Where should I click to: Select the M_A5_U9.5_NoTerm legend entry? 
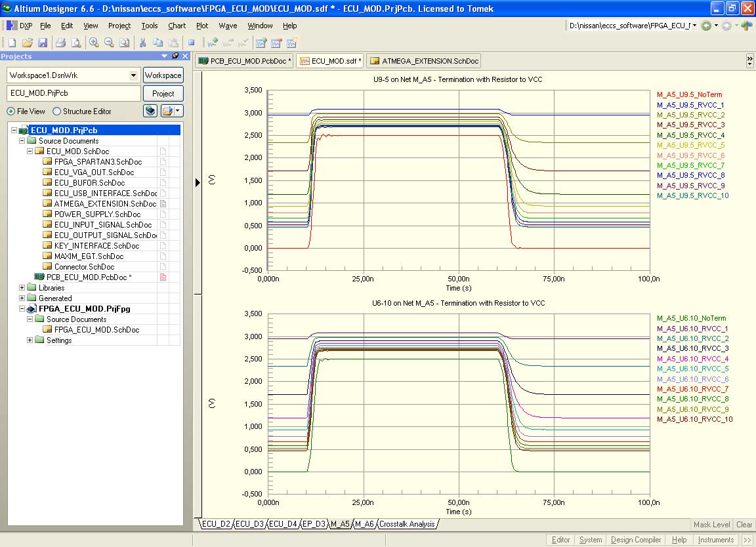click(689, 95)
